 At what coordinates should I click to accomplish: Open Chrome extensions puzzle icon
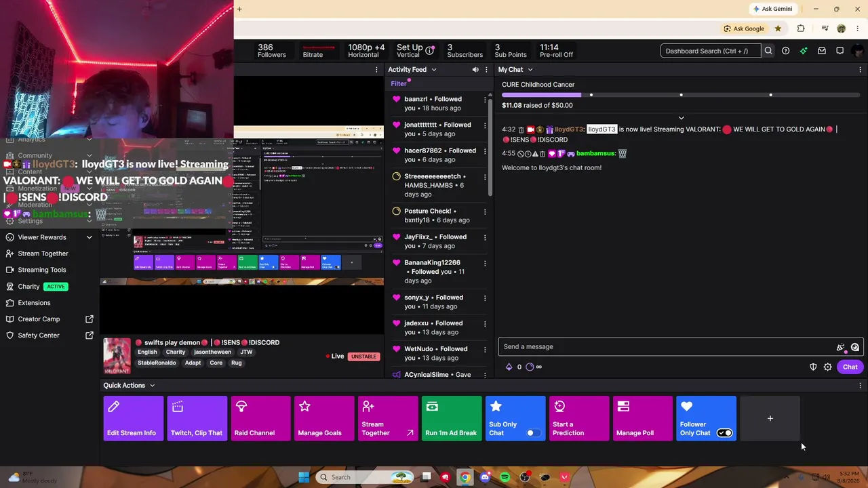[801, 28]
